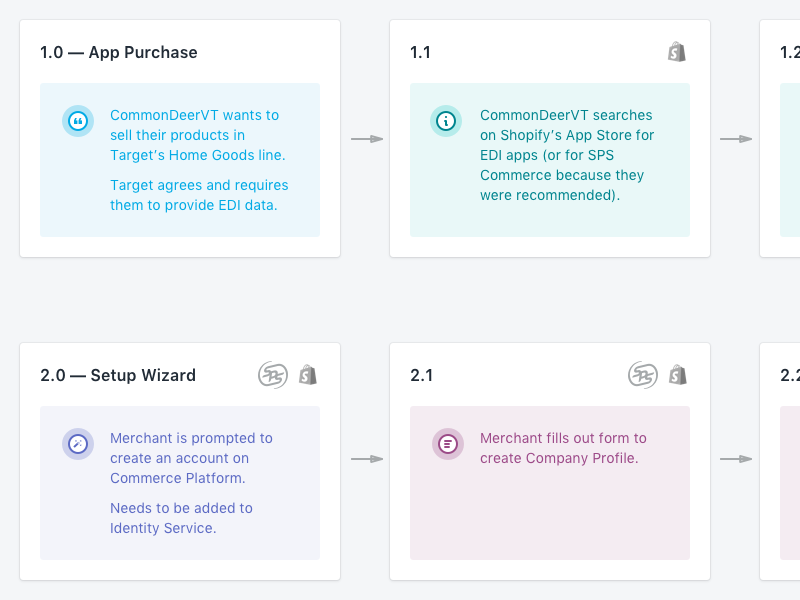Click the magic wand icon in Setup Wizard
Screen dimensions: 800x600
point(78,444)
